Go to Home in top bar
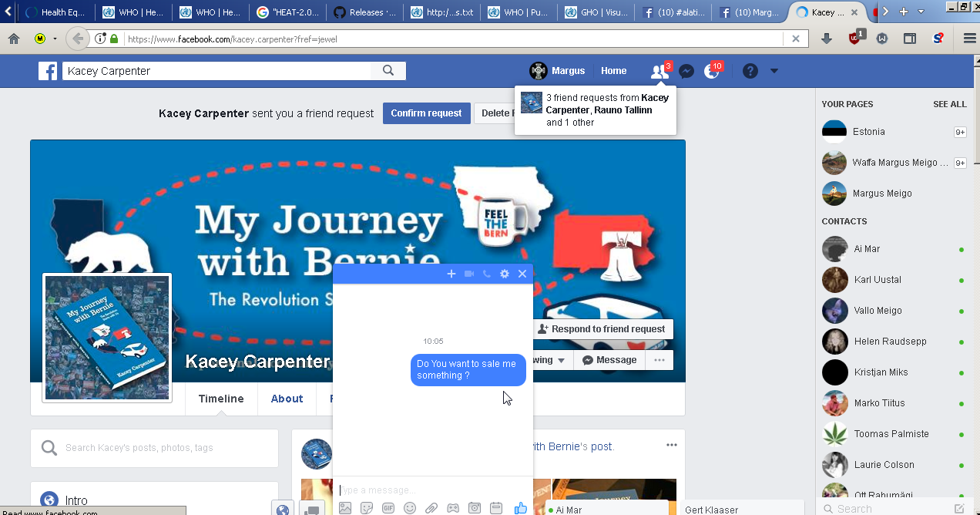Image resolution: width=980 pixels, height=515 pixels. pyautogui.click(x=614, y=71)
